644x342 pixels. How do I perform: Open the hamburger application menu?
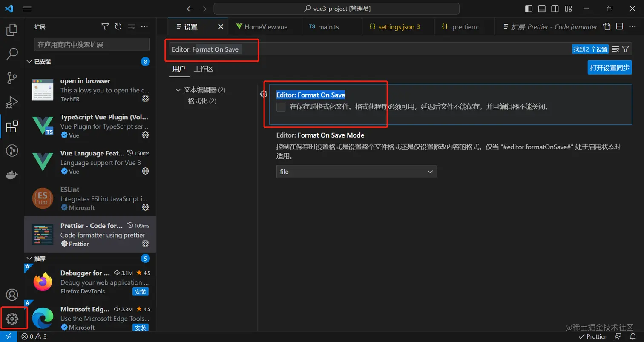(27, 9)
